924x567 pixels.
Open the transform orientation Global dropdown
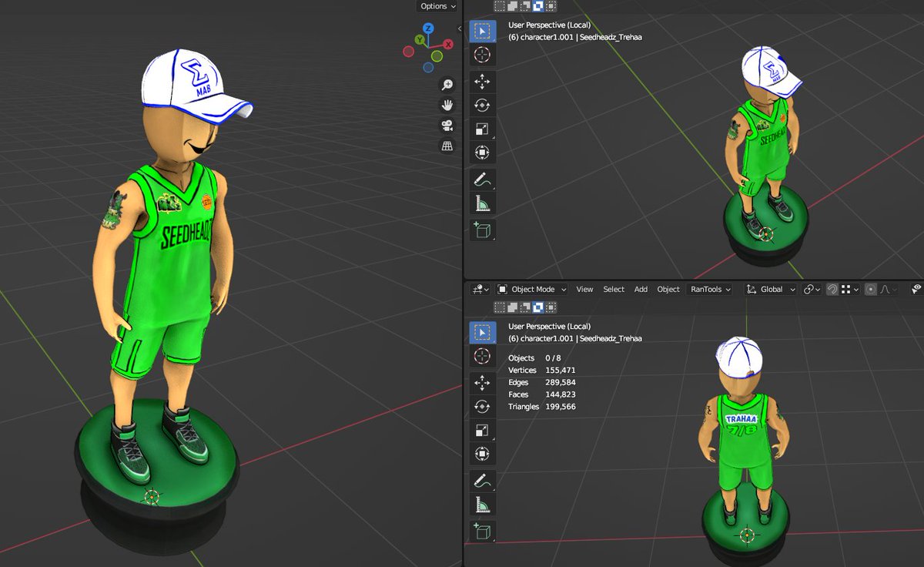[772, 289]
